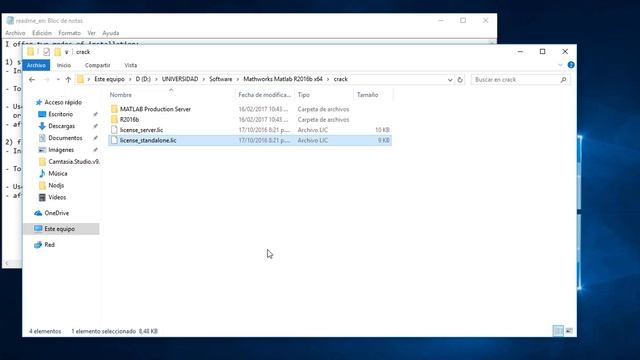The image size is (640, 360).
Task: Click the UNIVERSIDAD breadcrumb segment
Action: pyautogui.click(x=180, y=79)
